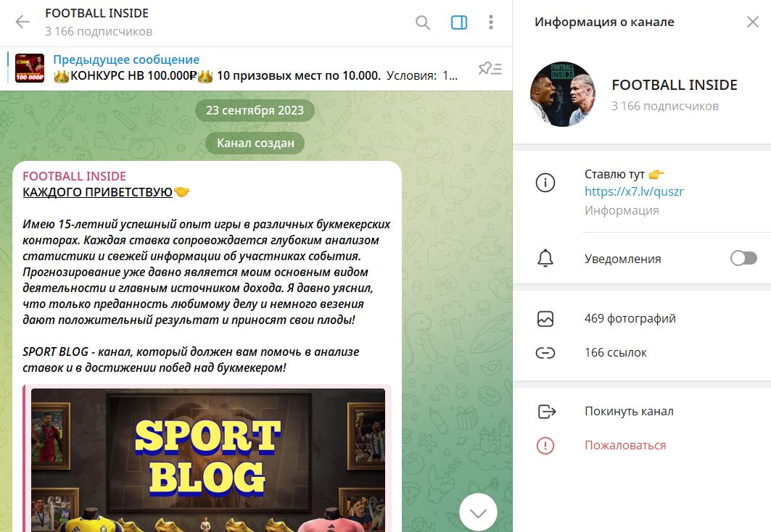Toggle the Уведомления notifications switch
Image resolution: width=771 pixels, height=532 pixels.
click(x=743, y=258)
